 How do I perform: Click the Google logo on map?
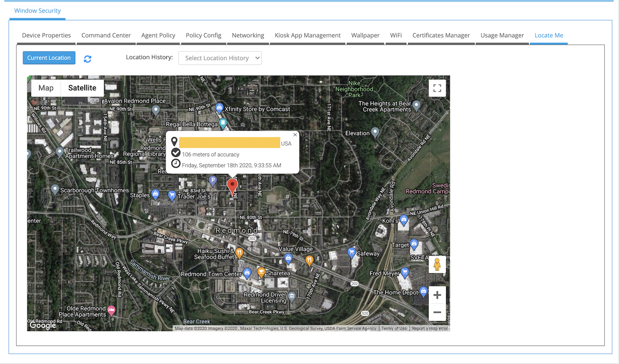point(43,325)
